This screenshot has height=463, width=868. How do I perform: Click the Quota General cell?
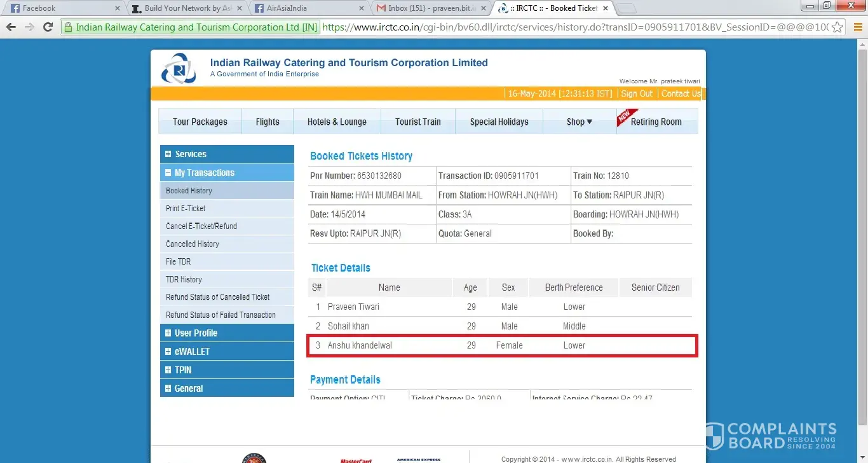coord(503,233)
